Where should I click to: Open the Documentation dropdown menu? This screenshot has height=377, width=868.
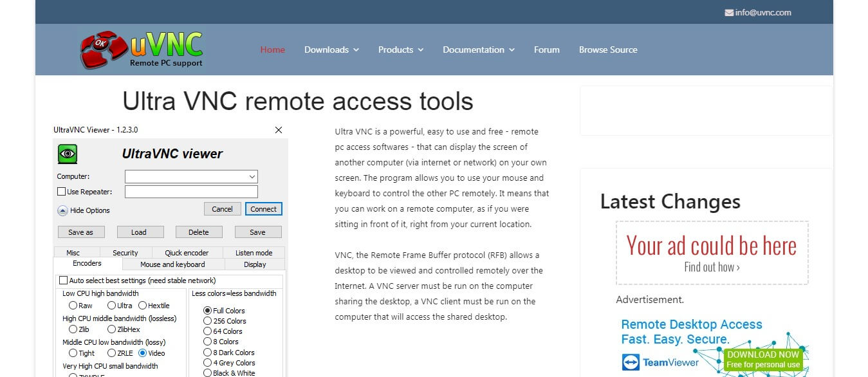tap(478, 50)
